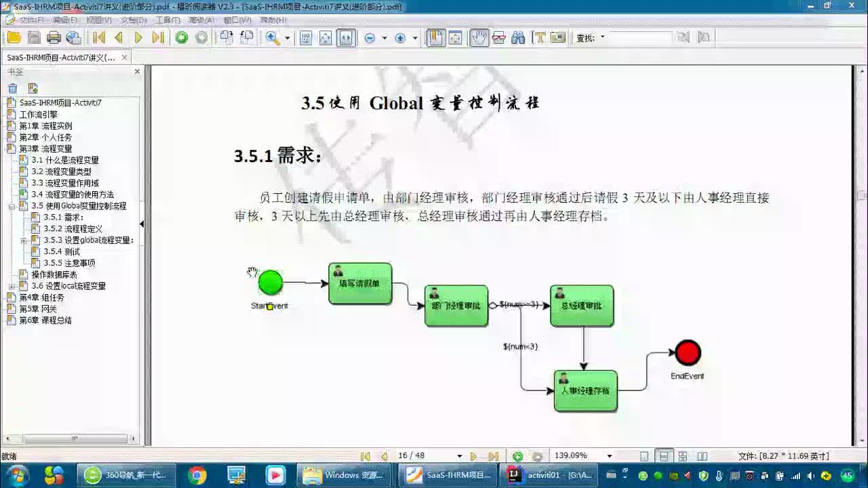Open the zoom out dropdown arrow
This screenshot has width=868, height=488.
point(384,38)
